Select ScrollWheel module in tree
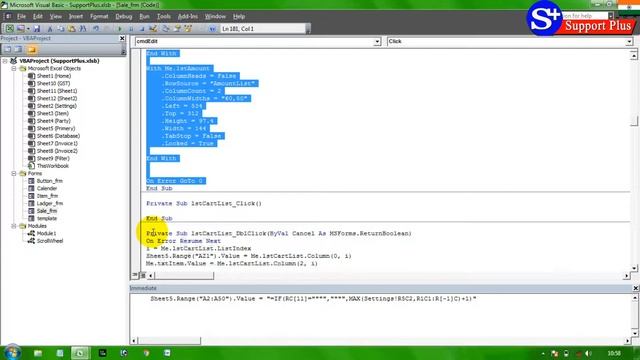 tap(50, 241)
